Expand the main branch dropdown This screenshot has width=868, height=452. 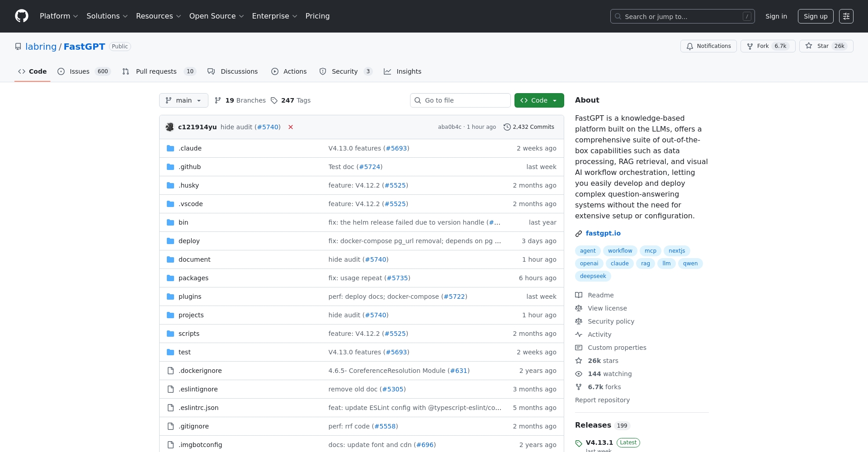point(184,100)
